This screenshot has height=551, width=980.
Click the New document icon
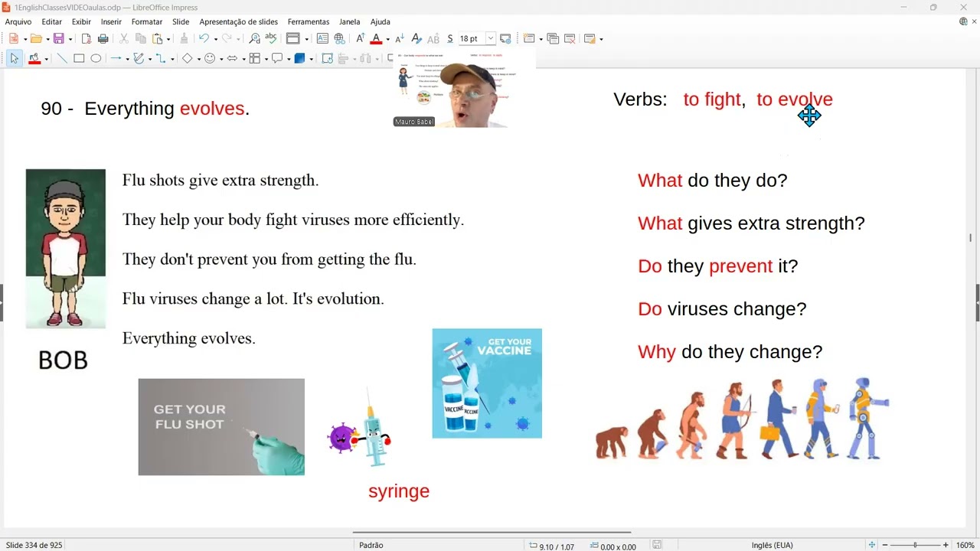[14, 38]
